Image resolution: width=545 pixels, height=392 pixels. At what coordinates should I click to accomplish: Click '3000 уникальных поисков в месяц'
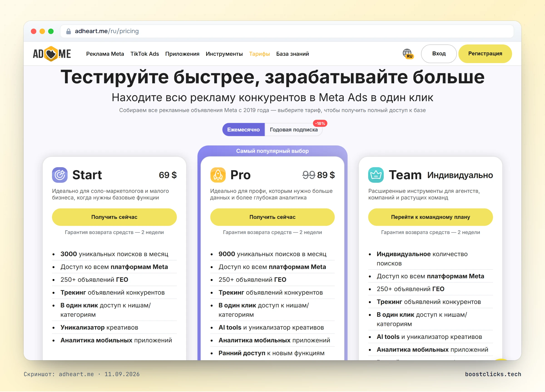point(114,254)
